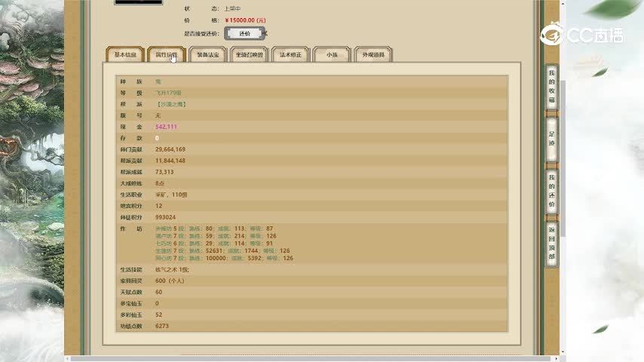Open 我的收藏 in the right sidebar

[x=551, y=85]
